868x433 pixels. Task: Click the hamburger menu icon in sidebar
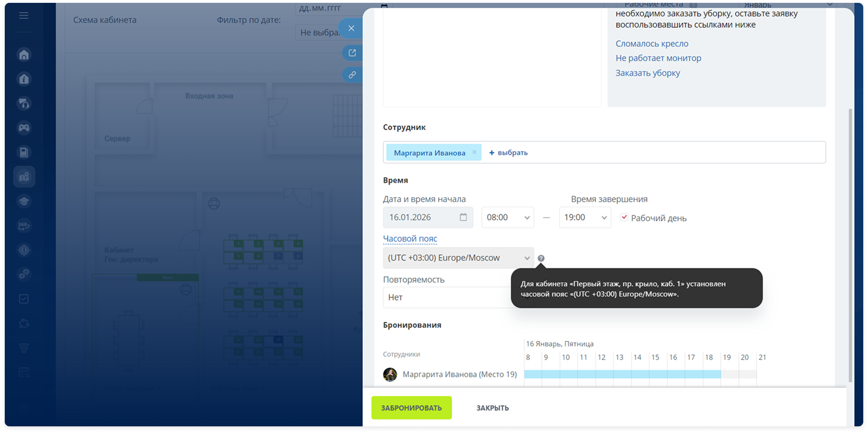pos(24,16)
